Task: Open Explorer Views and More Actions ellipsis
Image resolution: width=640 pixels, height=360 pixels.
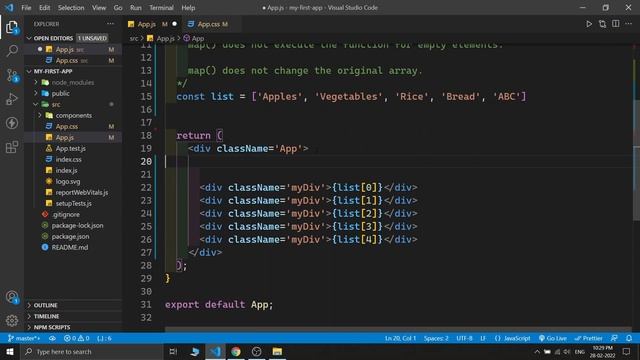Action: point(111,24)
